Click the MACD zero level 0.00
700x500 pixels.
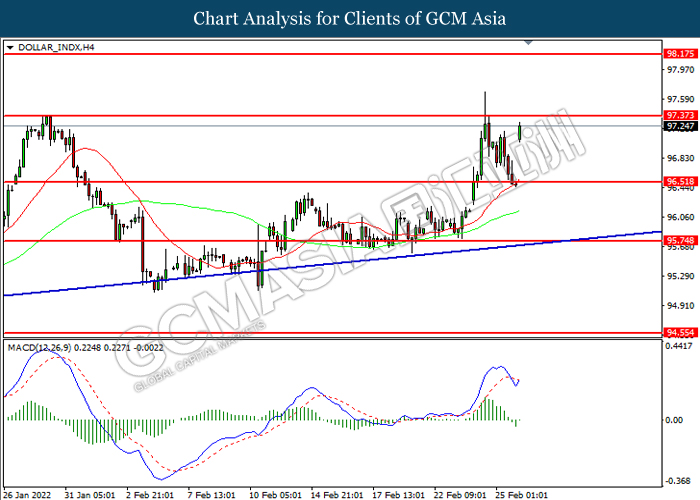point(674,420)
